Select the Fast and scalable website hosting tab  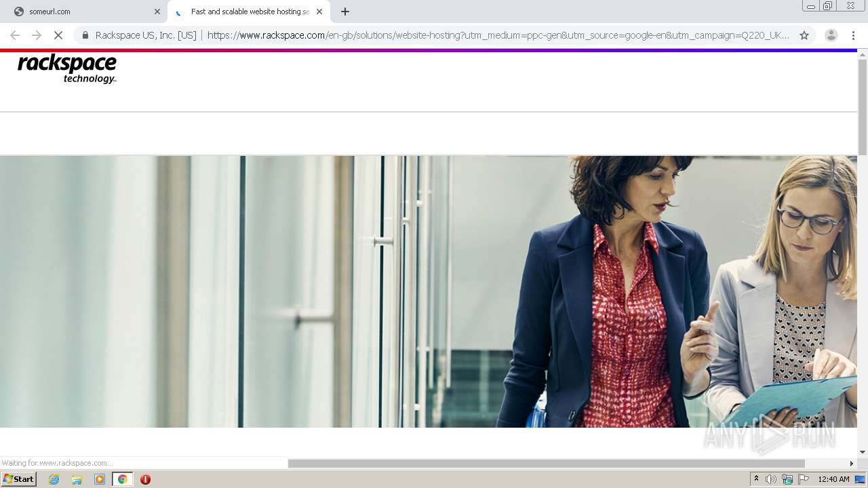tap(249, 12)
